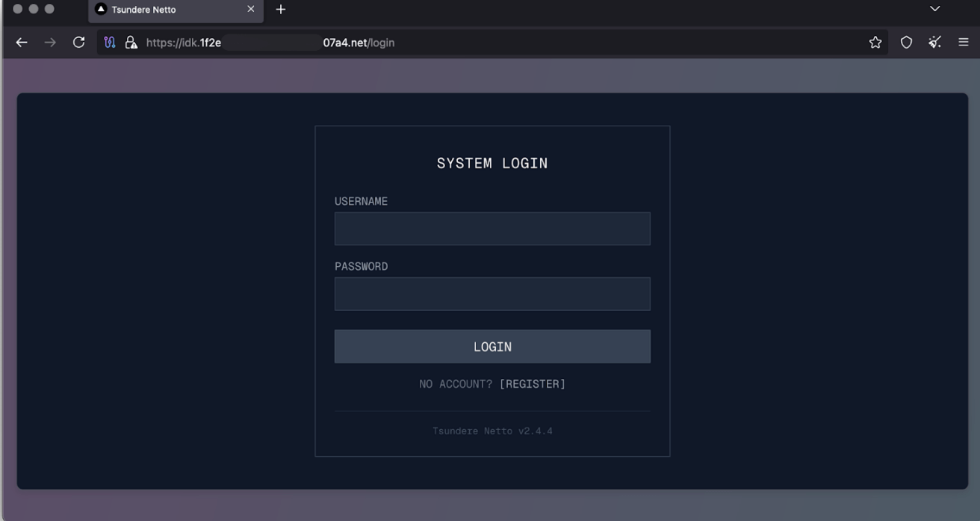Click the tab's triangle favicon
Image resolution: width=980 pixels, height=521 pixels.
click(x=102, y=10)
